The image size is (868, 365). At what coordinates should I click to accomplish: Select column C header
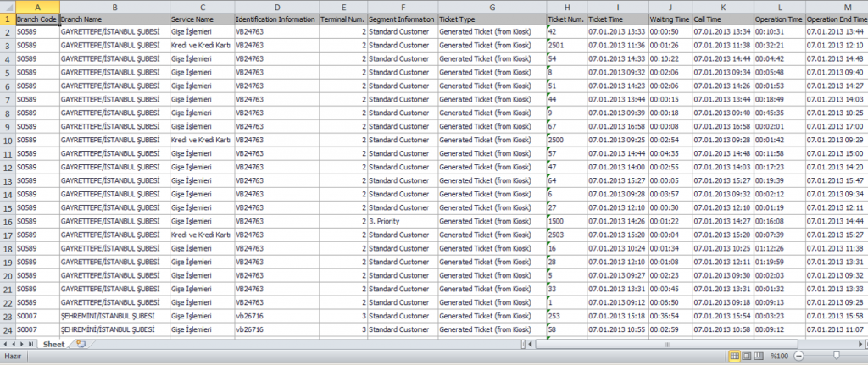[x=202, y=8]
